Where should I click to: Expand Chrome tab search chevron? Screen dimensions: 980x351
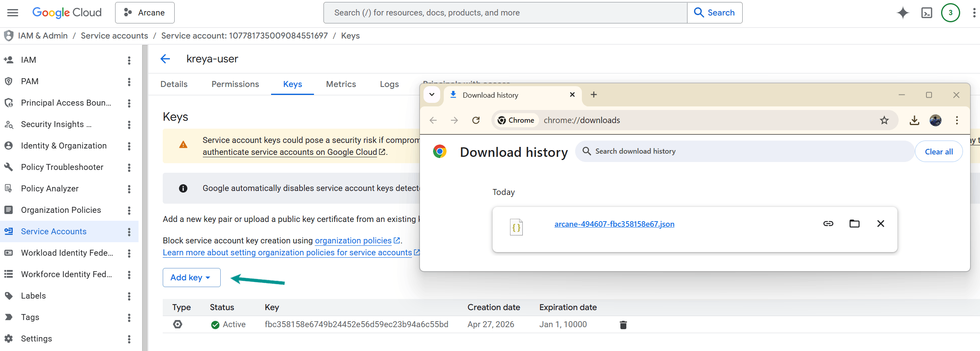click(x=432, y=95)
